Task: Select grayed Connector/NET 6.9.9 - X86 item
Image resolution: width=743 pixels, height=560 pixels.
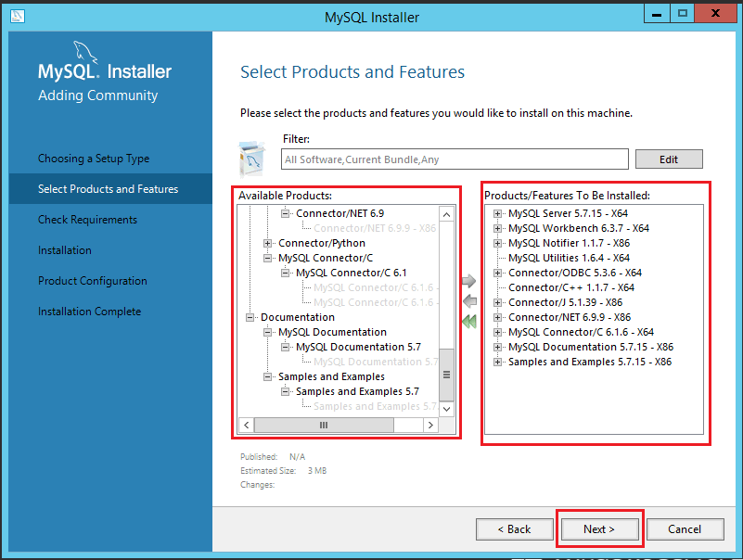Action: tap(375, 228)
